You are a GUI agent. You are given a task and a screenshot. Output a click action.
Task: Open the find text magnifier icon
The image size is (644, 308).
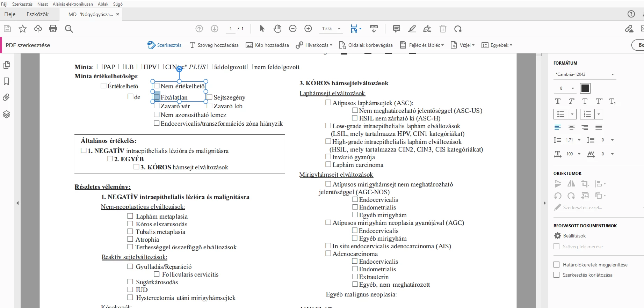69,29
